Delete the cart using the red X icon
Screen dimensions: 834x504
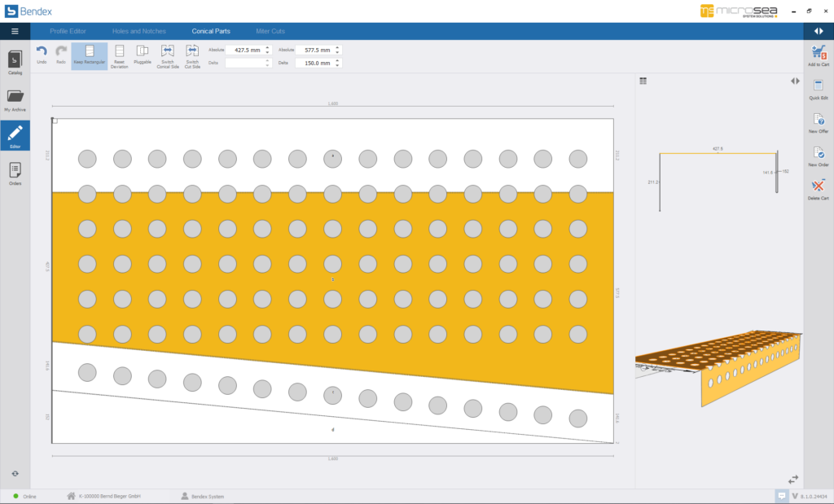click(818, 183)
